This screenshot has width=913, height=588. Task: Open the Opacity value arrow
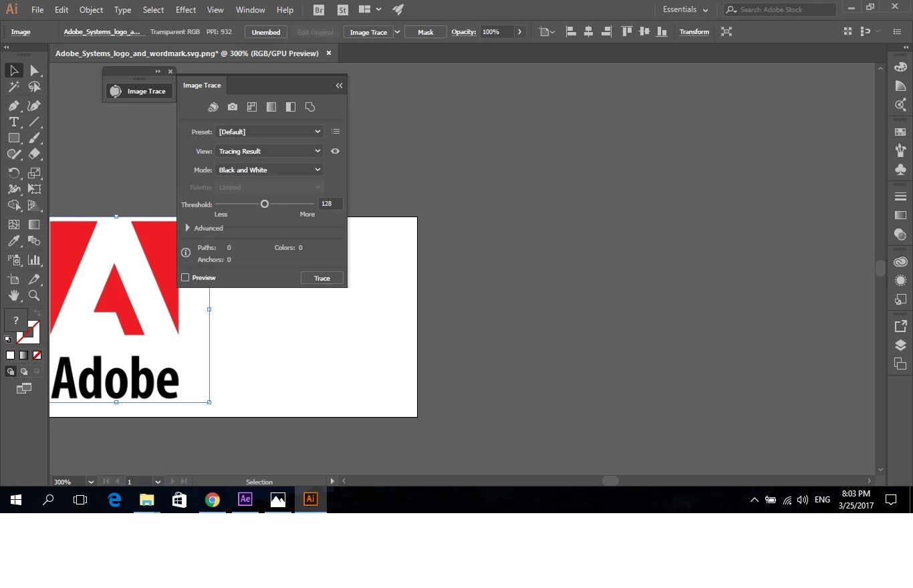(x=520, y=32)
